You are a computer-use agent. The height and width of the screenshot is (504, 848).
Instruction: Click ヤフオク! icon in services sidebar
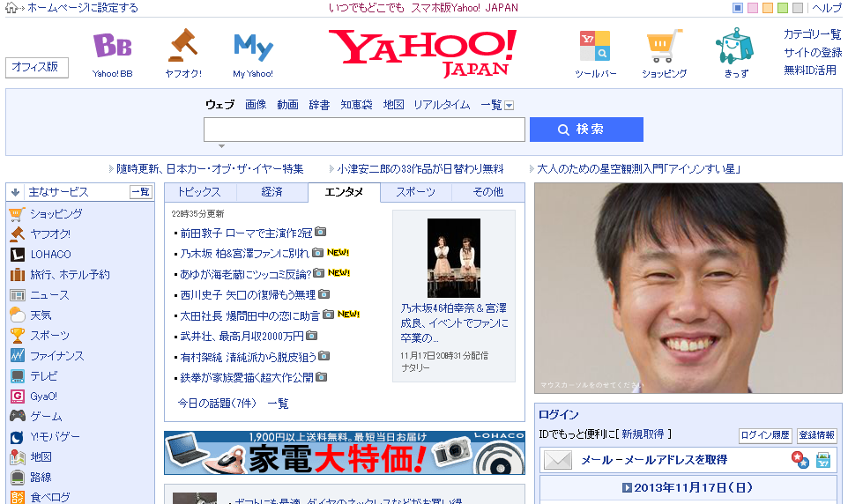point(18,234)
